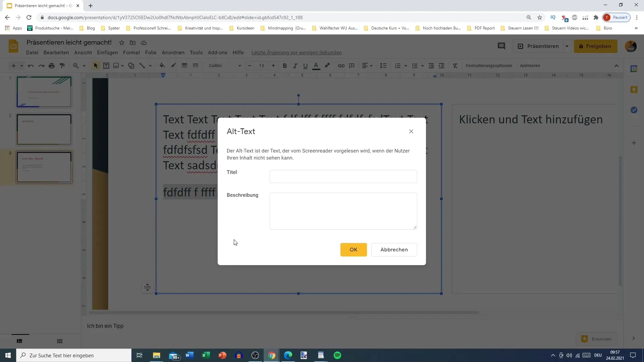Click the insert image icon
644x362 pixels.
click(x=116, y=66)
